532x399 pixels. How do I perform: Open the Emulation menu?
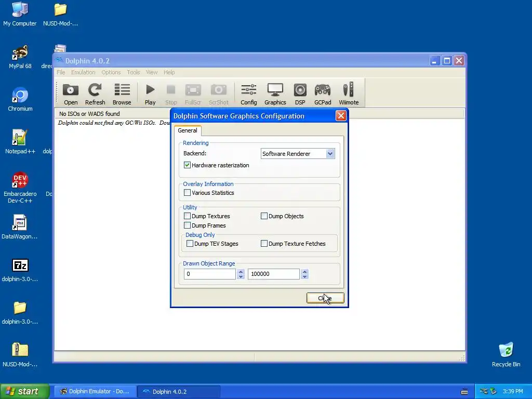tap(83, 72)
